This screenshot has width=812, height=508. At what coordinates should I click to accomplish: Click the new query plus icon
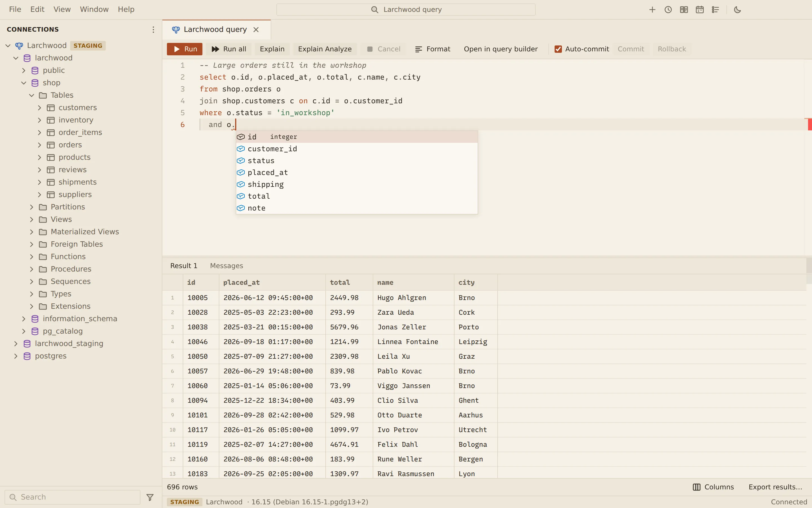click(x=652, y=10)
